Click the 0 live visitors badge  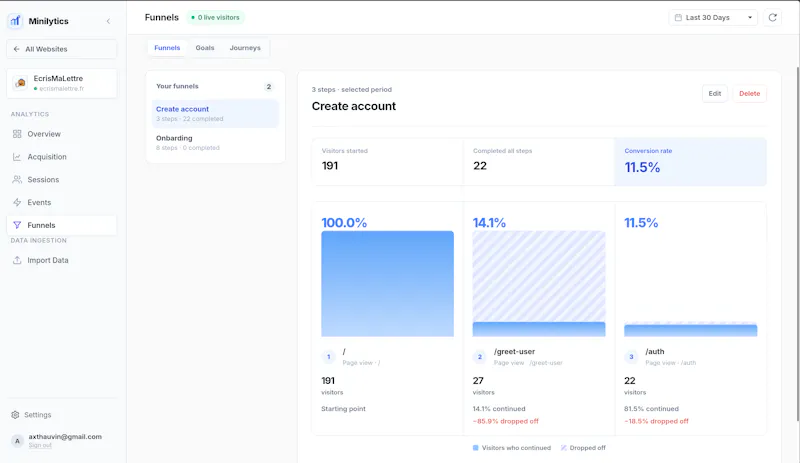pyautogui.click(x=215, y=17)
